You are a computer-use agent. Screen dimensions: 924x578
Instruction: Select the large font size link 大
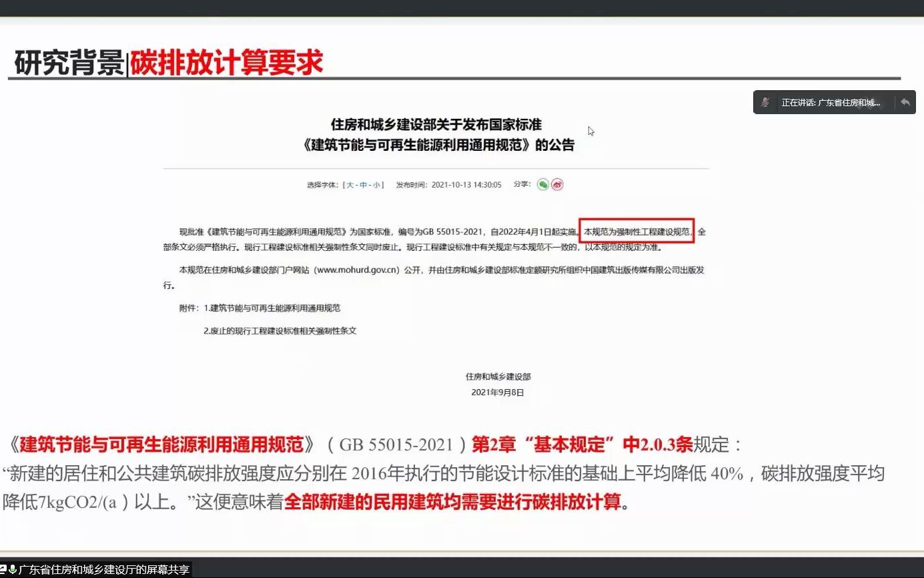click(350, 185)
